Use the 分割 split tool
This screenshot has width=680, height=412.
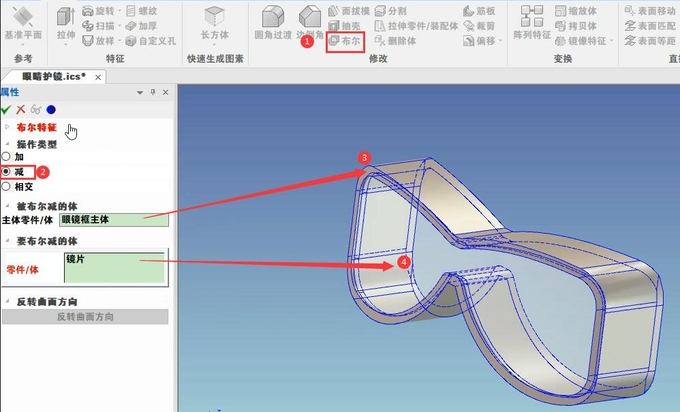pyautogui.click(x=390, y=11)
